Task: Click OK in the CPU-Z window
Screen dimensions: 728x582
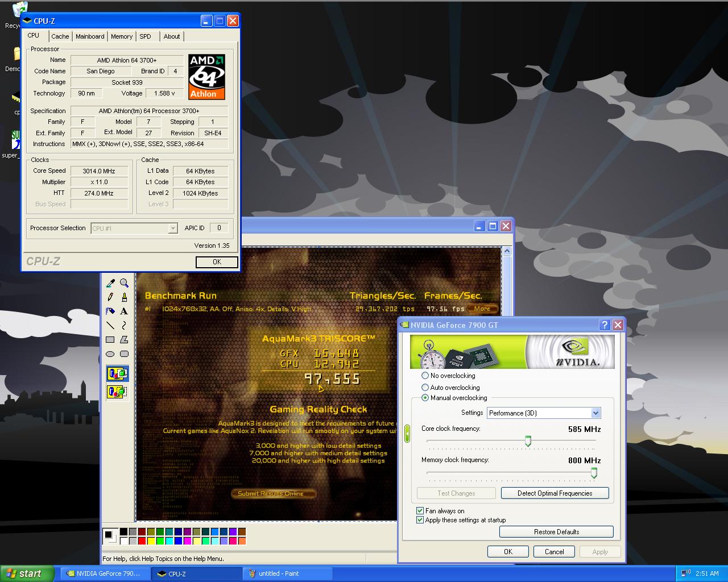Action: pyautogui.click(x=217, y=262)
